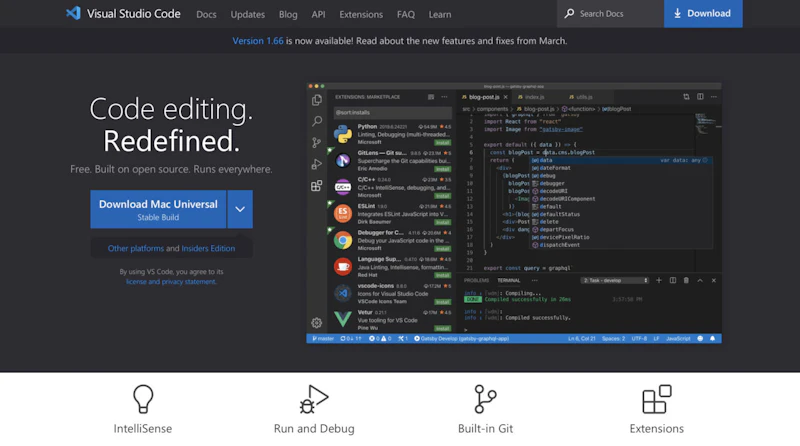Image resolution: width=800 pixels, height=446 pixels.
Task: Select the Extensions icon in the activity bar
Action: (317, 186)
